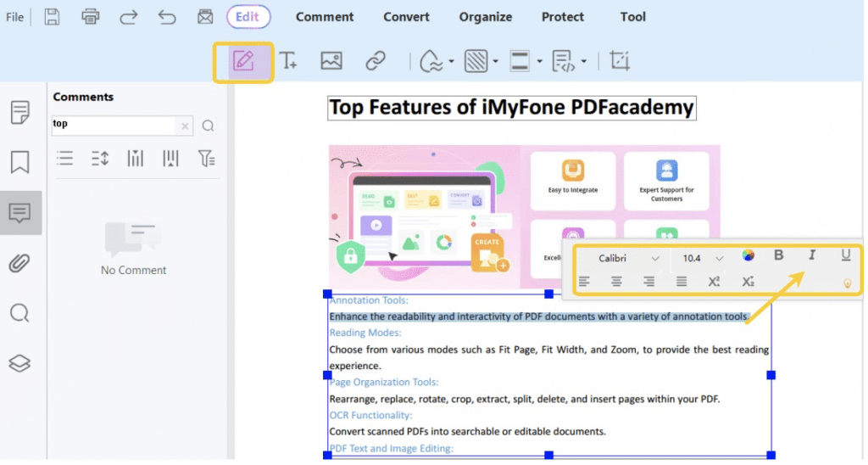Switch to the Comment tab
The image size is (868, 465).
tap(325, 17)
